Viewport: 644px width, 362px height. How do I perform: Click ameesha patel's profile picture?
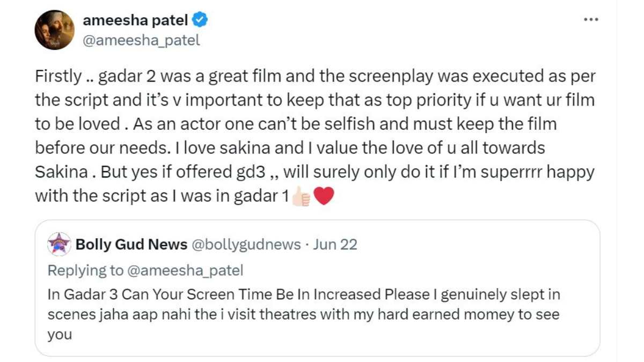pos(55,29)
